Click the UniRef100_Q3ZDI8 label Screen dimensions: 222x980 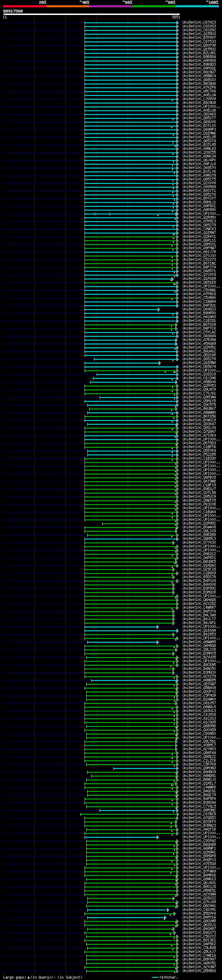(x=199, y=374)
